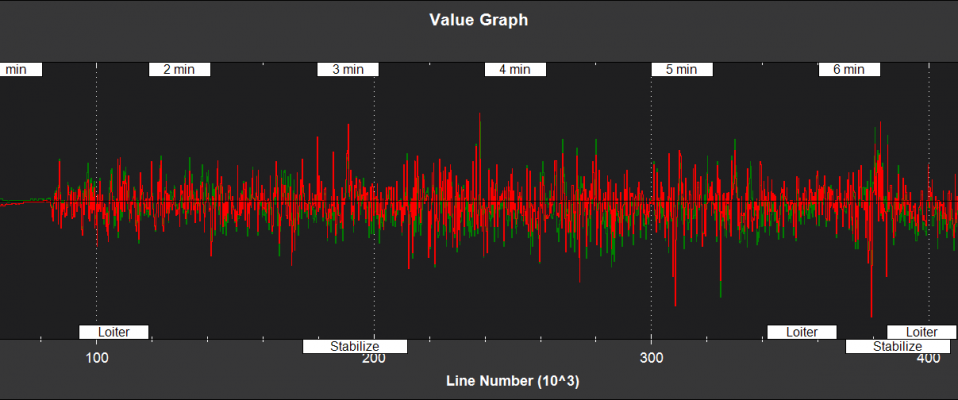Screen dimensions: 958x400
Task: Click the "6 min" time marker
Action: [x=848, y=70]
